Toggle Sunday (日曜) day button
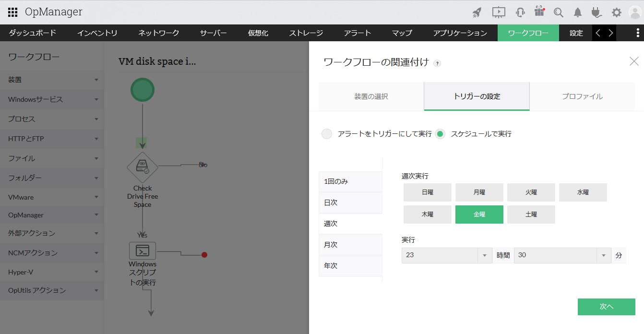 click(x=428, y=192)
